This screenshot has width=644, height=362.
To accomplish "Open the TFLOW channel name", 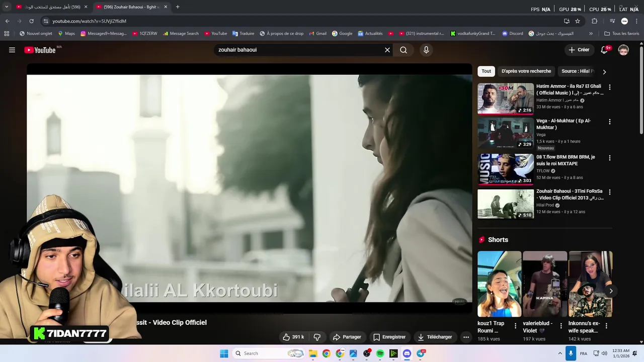I will (543, 171).
